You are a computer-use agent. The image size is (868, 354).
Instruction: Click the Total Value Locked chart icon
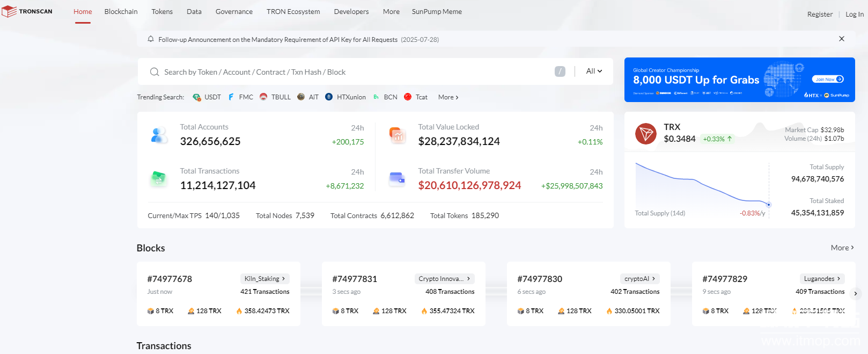click(398, 135)
